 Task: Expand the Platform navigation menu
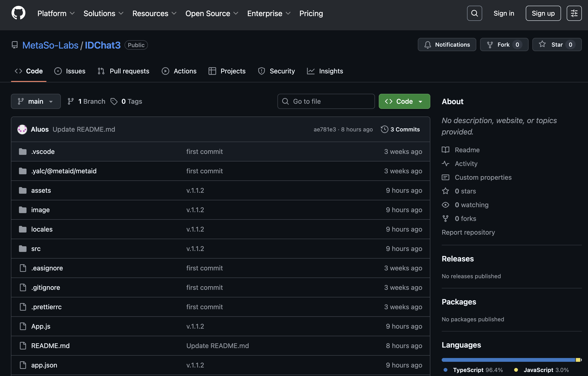click(x=56, y=13)
